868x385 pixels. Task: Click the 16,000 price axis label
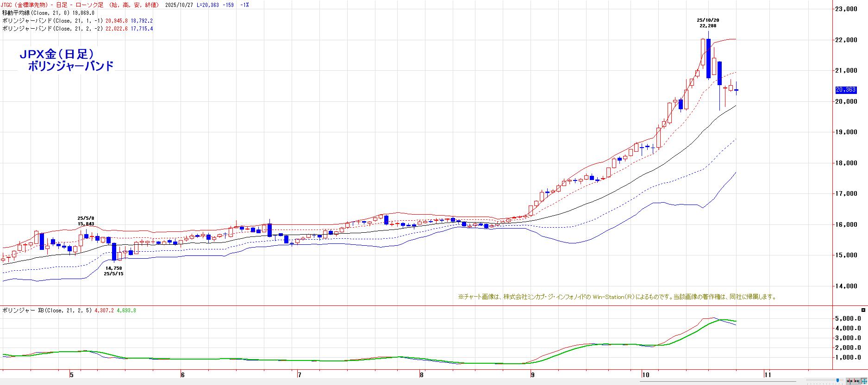pos(847,225)
